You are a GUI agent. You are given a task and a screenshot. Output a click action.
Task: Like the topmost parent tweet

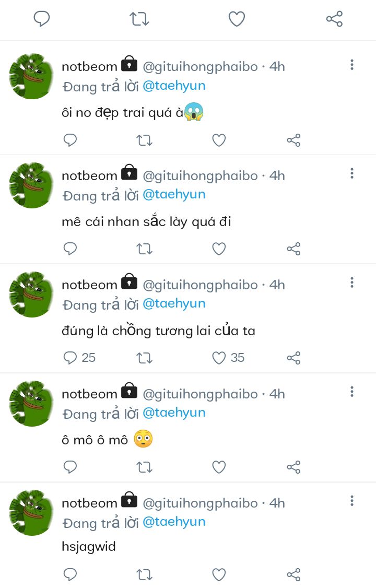(237, 19)
